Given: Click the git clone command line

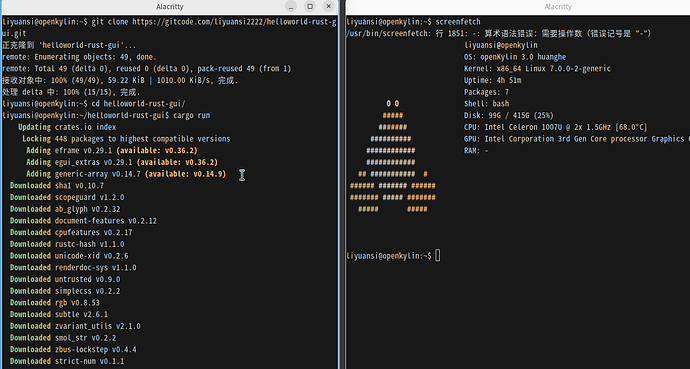Looking at the screenshot, I should coord(169,27).
